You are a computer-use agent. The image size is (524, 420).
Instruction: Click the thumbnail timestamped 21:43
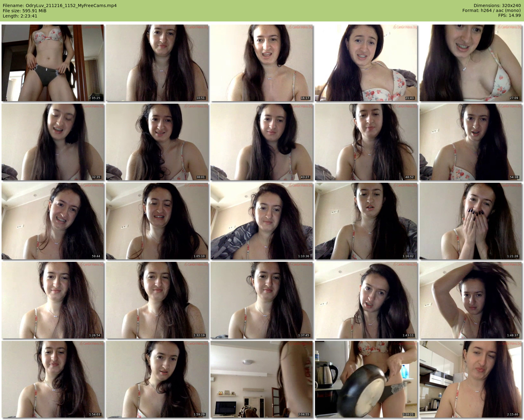coord(366,63)
